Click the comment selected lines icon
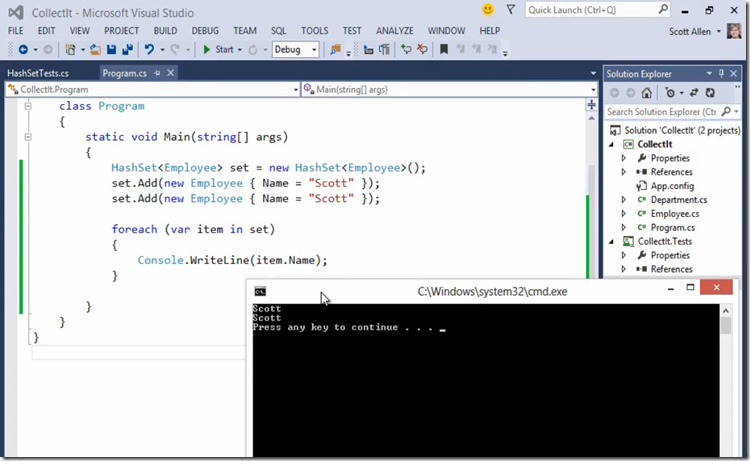The width and height of the screenshot is (750, 461). pos(406,49)
